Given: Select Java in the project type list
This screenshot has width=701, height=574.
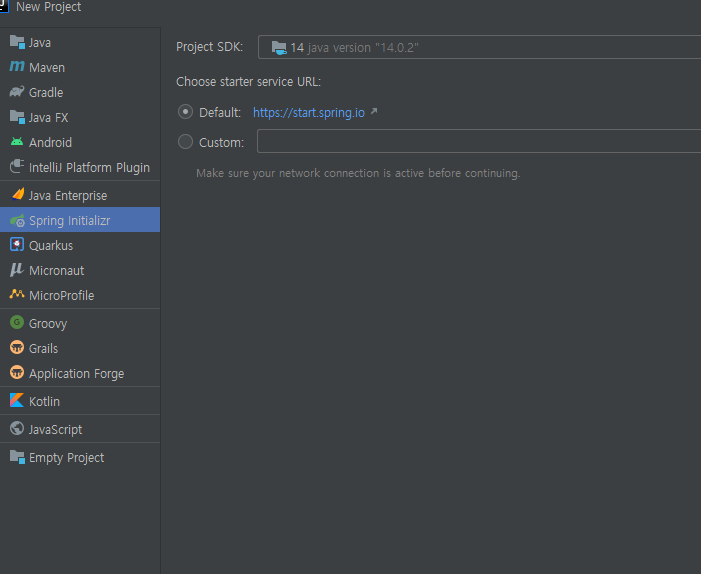Looking at the screenshot, I should coord(80,42).
